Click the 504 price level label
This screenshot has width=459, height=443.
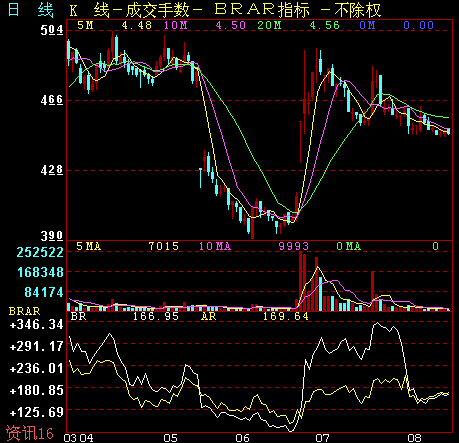[52, 30]
